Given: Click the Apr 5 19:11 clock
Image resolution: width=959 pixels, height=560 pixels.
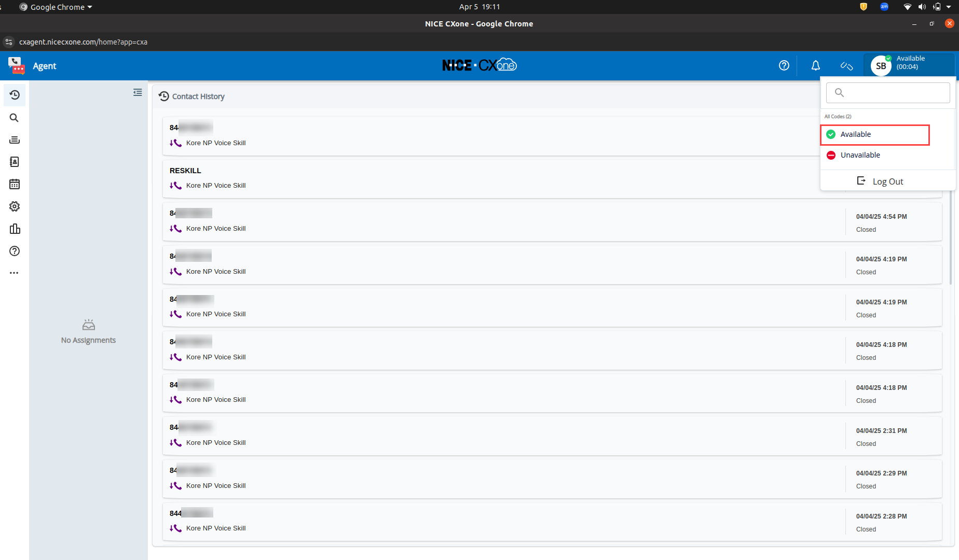Looking at the screenshot, I should (479, 7).
